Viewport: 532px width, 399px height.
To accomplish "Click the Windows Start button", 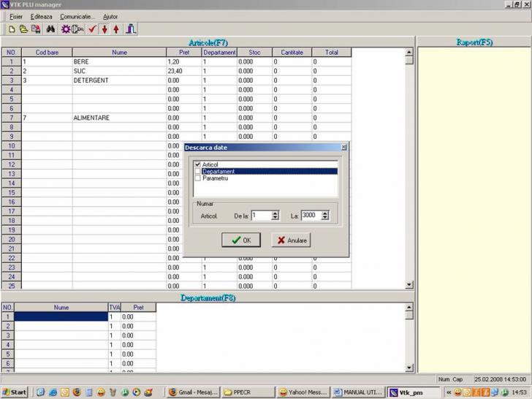I will tap(14, 392).
